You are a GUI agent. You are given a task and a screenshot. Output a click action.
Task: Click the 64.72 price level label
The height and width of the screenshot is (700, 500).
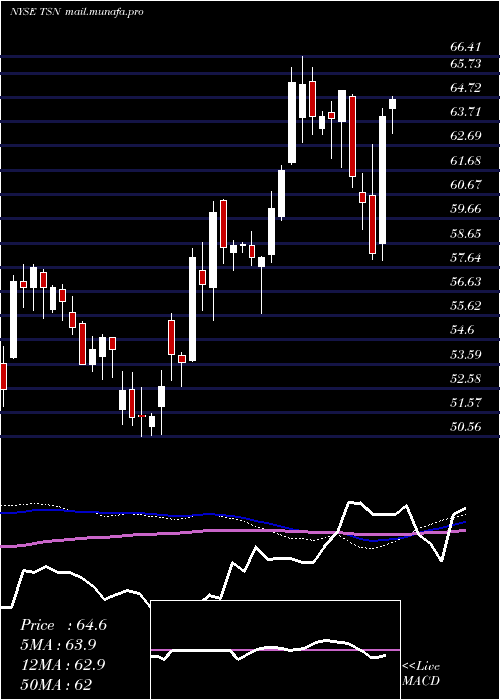(466, 88)
